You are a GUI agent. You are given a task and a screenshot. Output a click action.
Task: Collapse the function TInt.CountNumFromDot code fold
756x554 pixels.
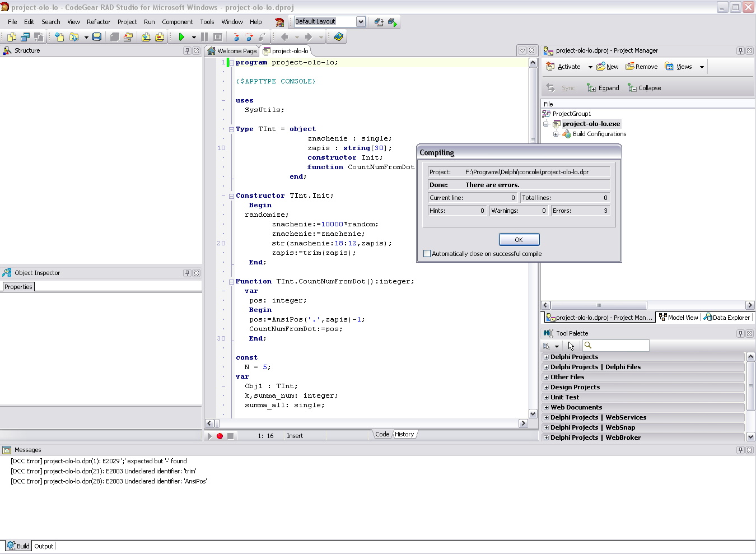(x=231, y=282)
